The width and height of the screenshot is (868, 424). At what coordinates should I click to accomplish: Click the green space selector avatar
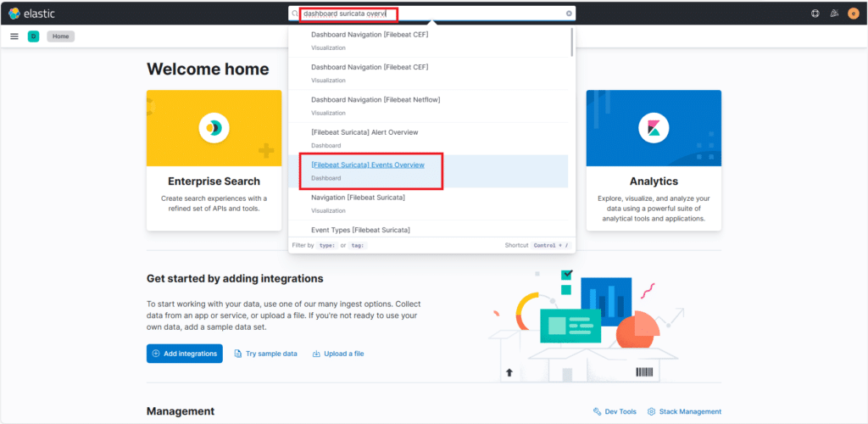coord(33,36)
